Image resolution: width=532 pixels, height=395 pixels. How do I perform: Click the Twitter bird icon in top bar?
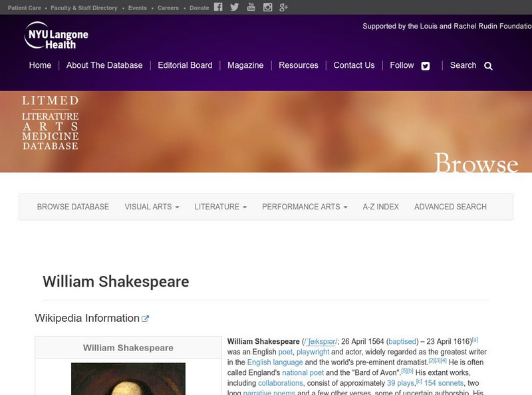point(234,7)
